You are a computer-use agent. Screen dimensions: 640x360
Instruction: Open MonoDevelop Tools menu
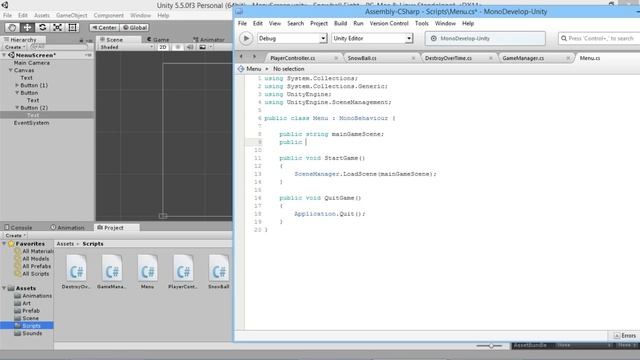(x=422, y=23)
